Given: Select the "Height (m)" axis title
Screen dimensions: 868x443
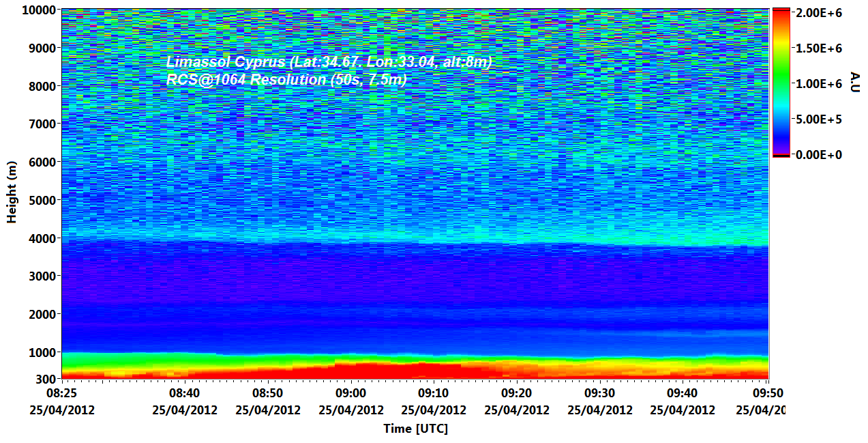Looking at the screenshot, I should [x=12, y=192].
